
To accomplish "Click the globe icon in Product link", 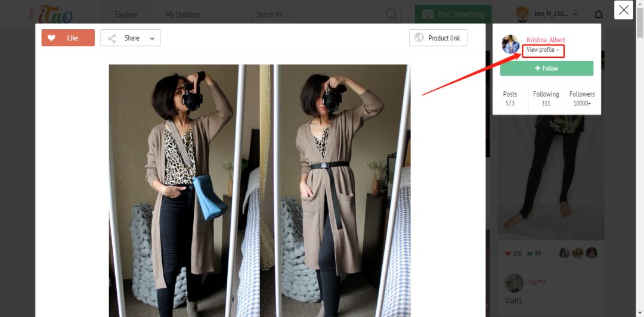I will [x=419, y=38].
